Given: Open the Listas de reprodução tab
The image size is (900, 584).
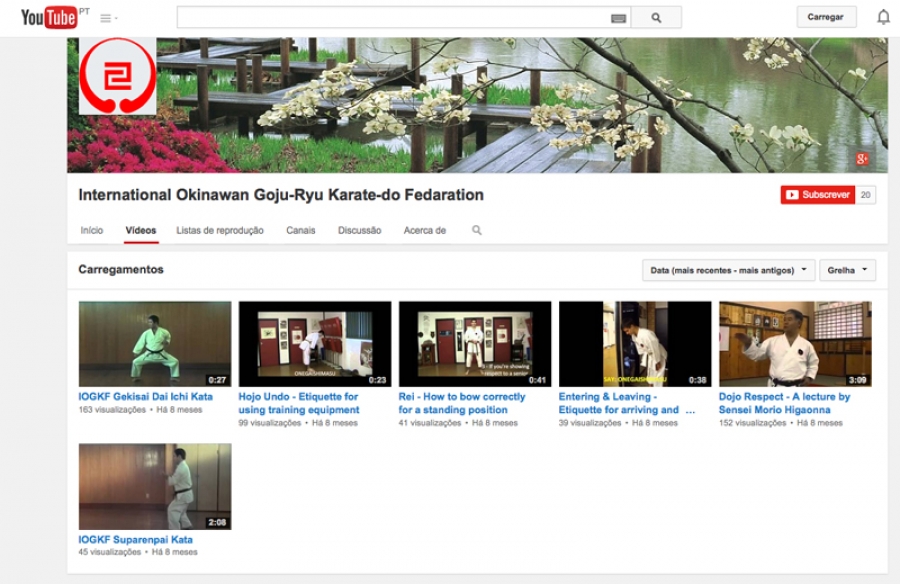Looking at the screenshot, I should click(x=220, y=230).
